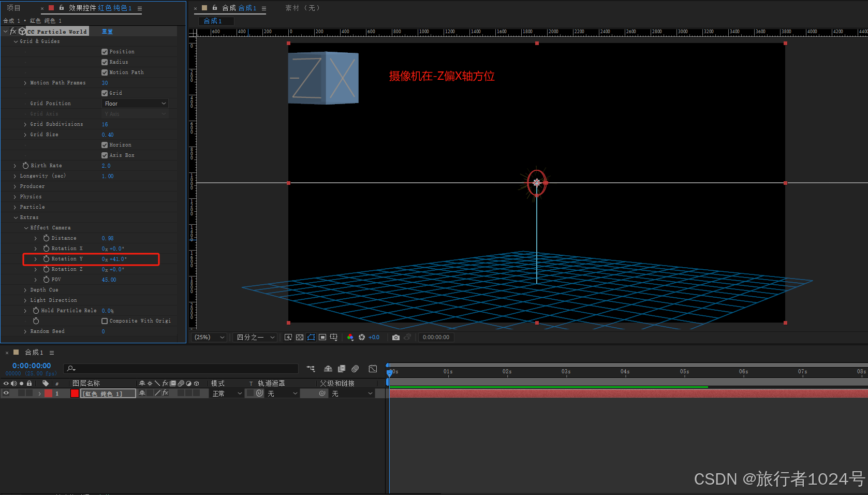This screenshot has height=495, width=868.
Task: Uncheck the Horizon checkbox
Action: tap(105, 145)
